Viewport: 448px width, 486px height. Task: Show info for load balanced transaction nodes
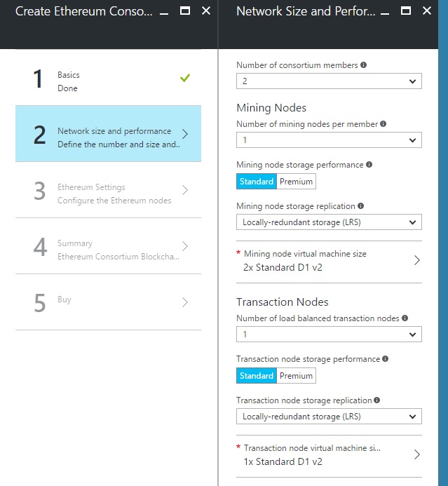(x=405, y=318)
